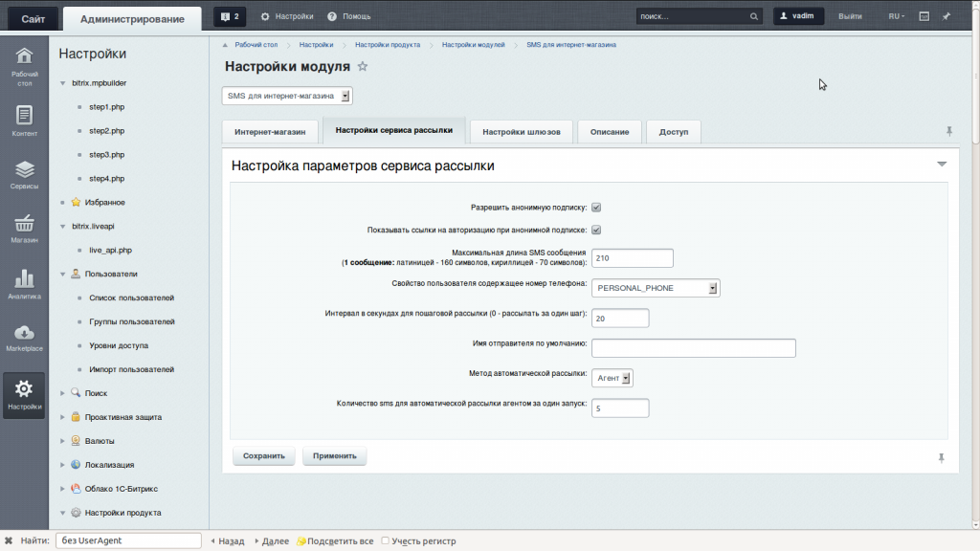Expand the Валюты tree node
This screenshot has height=551, width=980.
[x=62, y=441]
